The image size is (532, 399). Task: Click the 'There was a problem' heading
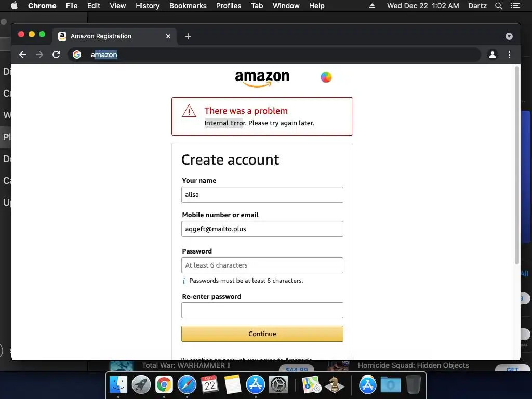[x=246, y=111]
